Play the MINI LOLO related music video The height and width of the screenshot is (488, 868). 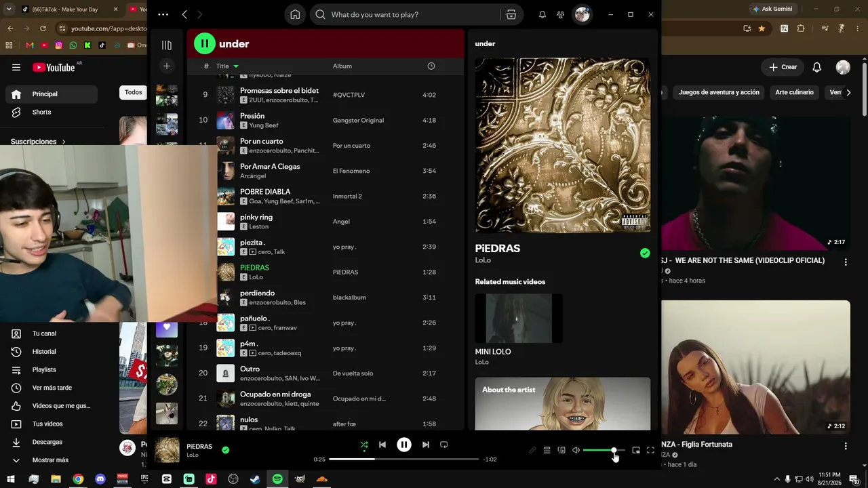point(519,318)
